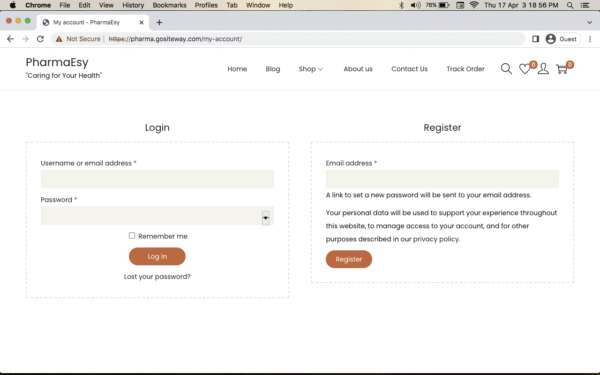Toggle Chrome side panel icon
Viewport: 600px width, 375px height.
535,39
